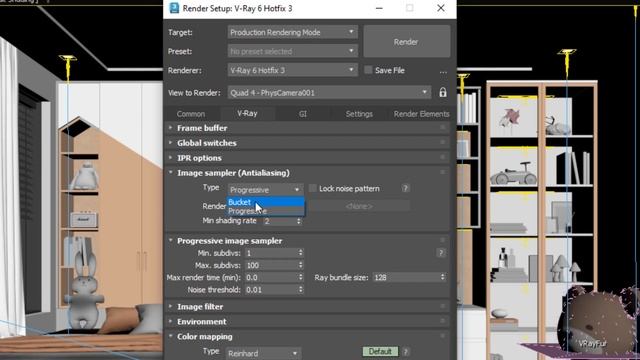Click the Ray bundle size spinner arrows
640x360 pixels.
pos(443,278)
